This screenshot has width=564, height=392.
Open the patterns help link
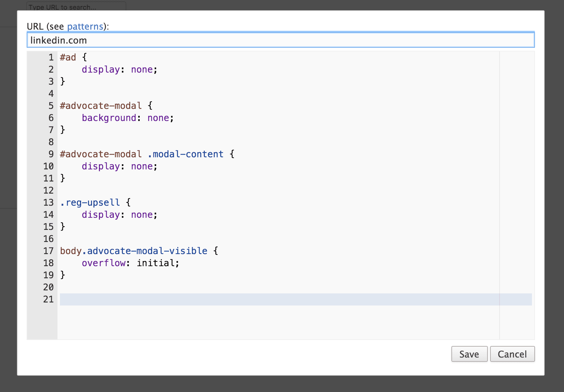85,27
